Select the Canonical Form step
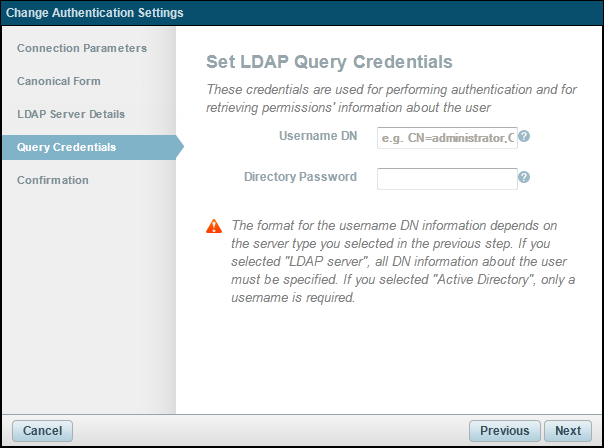Image resolution: width=604 pixels, height=448 pixels. click(x=59, y=81)
